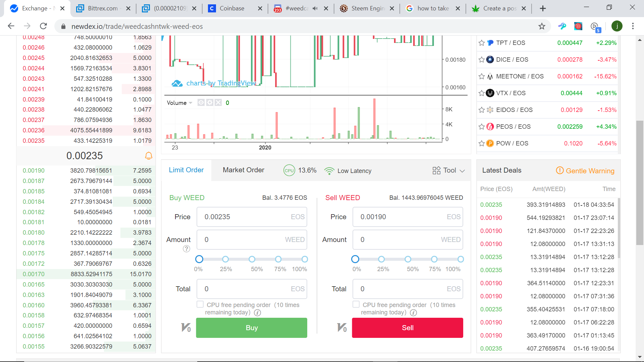This screenshot has width=644, height=362.
Task: Open the Chrome profile avatar
Action: click(x=617, y=26)
